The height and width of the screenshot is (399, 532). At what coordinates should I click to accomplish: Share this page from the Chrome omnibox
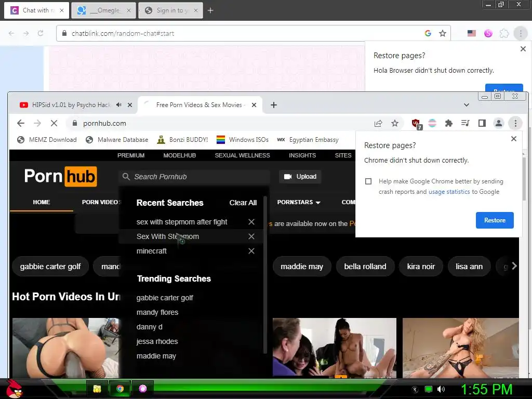pyautogui.click(x=378, y=123)
